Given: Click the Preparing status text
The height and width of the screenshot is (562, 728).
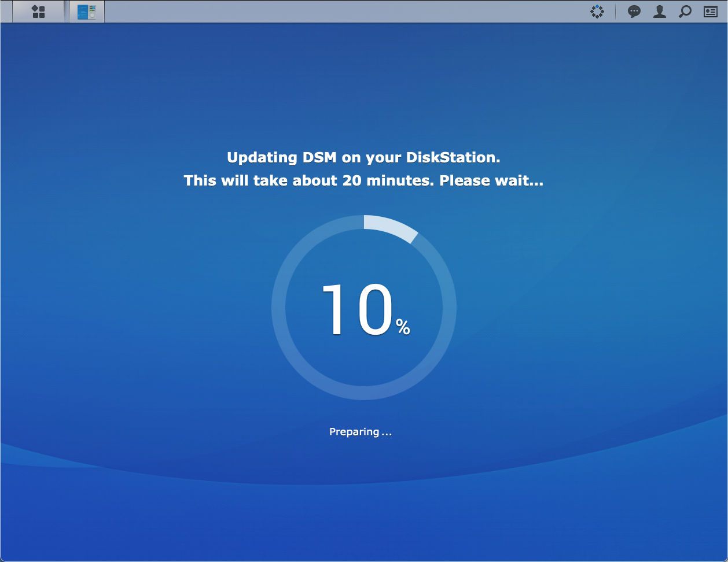Looking at the screenshot, I should pos(360,432).
